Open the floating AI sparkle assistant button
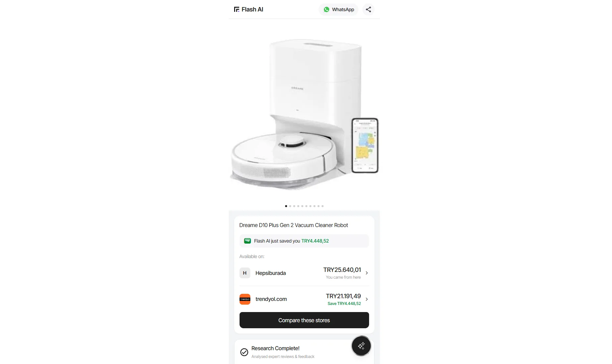The height and width of the screenshot is (364, 612). click(x=361, y=346)
